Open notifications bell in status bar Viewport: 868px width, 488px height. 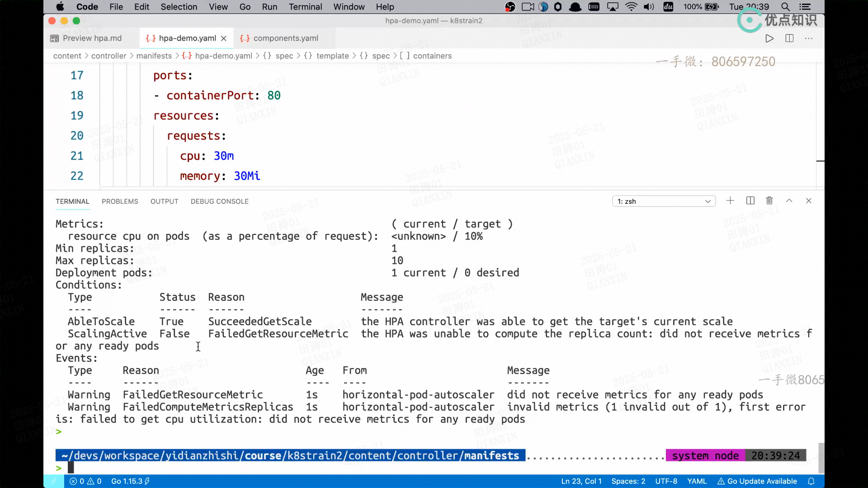[811, 481]
